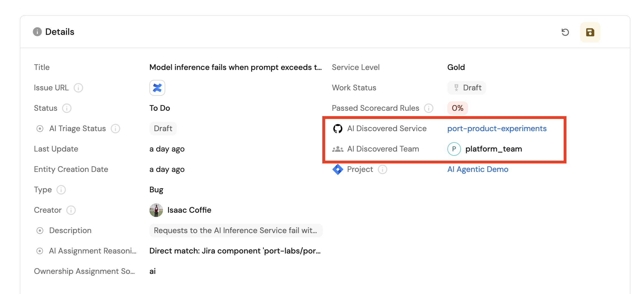Open the AI Agentic Demo project link
This screenshot has height=294, width=644.
[x=478, y=169]
